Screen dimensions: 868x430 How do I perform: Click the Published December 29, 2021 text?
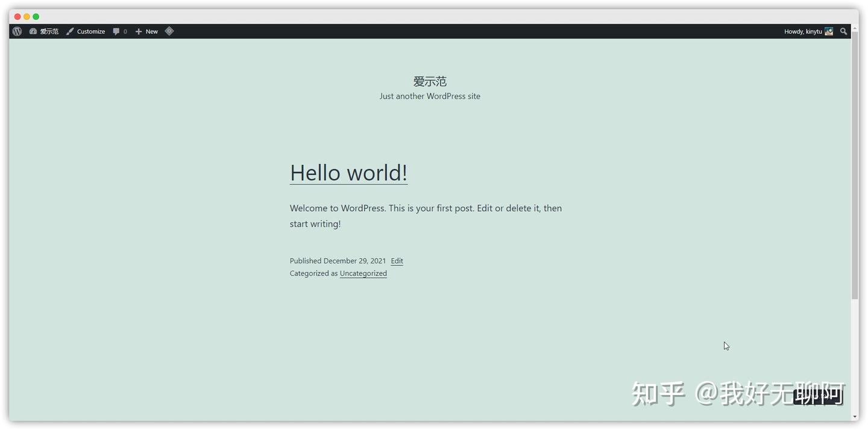coord(338,261)
